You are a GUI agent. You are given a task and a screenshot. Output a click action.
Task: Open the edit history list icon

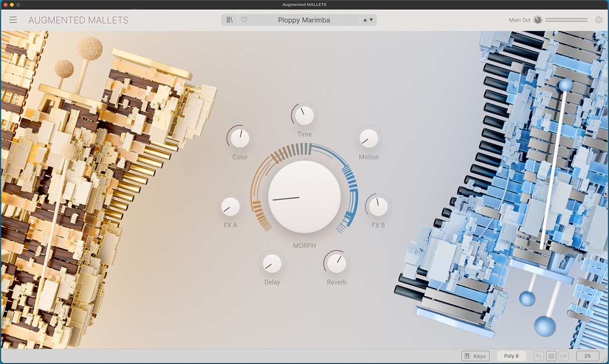point(551,356)
